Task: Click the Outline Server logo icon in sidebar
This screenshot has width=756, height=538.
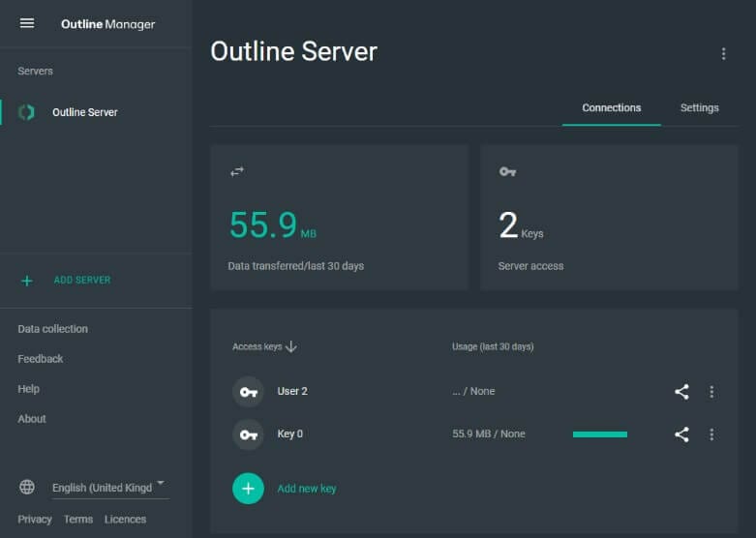Action: (x=26, y=112)
